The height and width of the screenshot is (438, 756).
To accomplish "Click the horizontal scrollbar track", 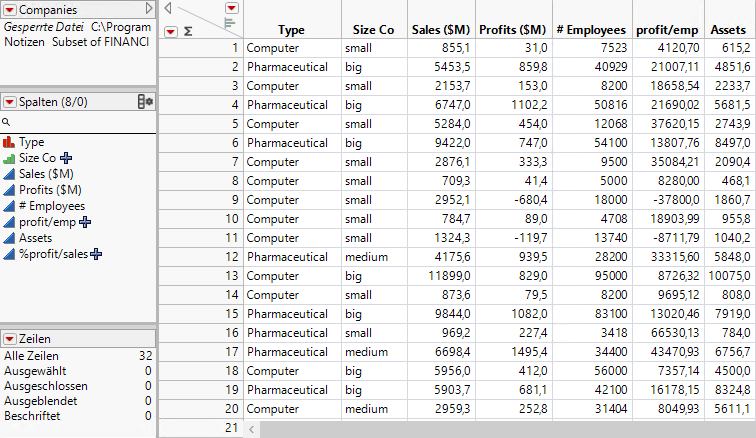I will [x=506, y=429].
